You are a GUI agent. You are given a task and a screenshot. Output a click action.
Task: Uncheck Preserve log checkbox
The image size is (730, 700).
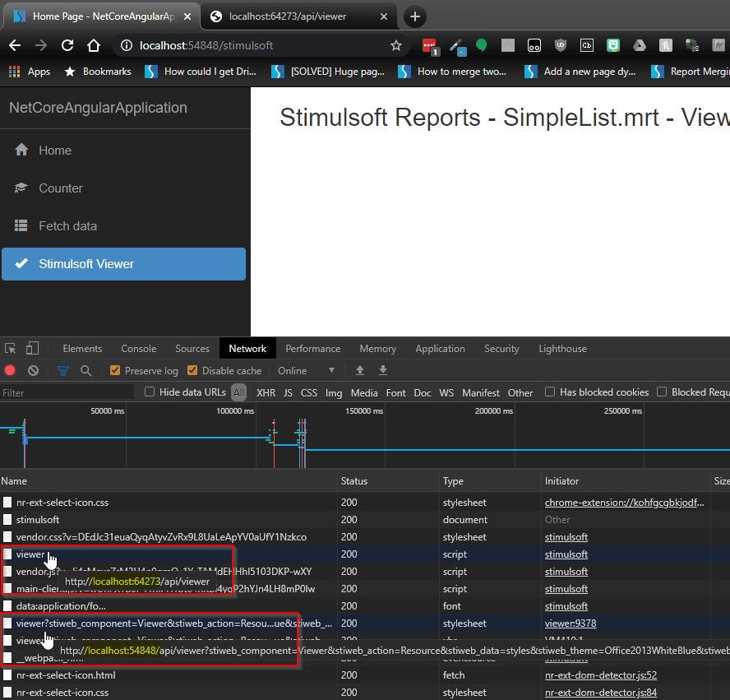click(115, 370)
